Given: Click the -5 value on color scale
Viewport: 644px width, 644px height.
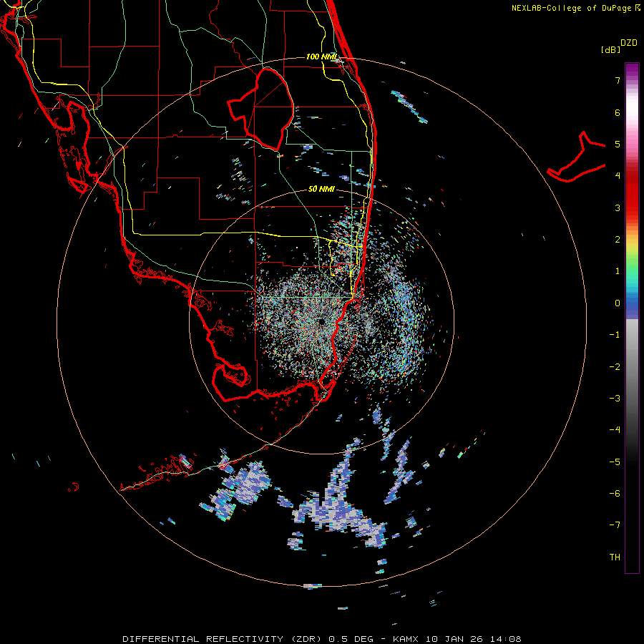Looking at the screenshot, I should point(615,462).
